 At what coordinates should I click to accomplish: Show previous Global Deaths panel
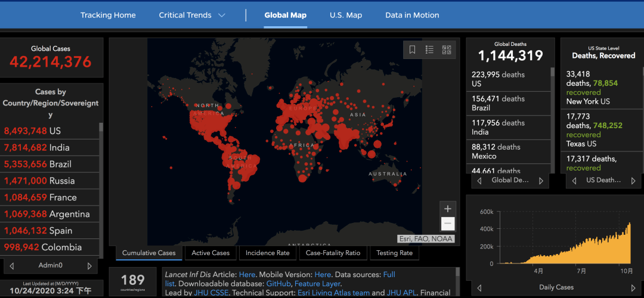pos(479,181)
